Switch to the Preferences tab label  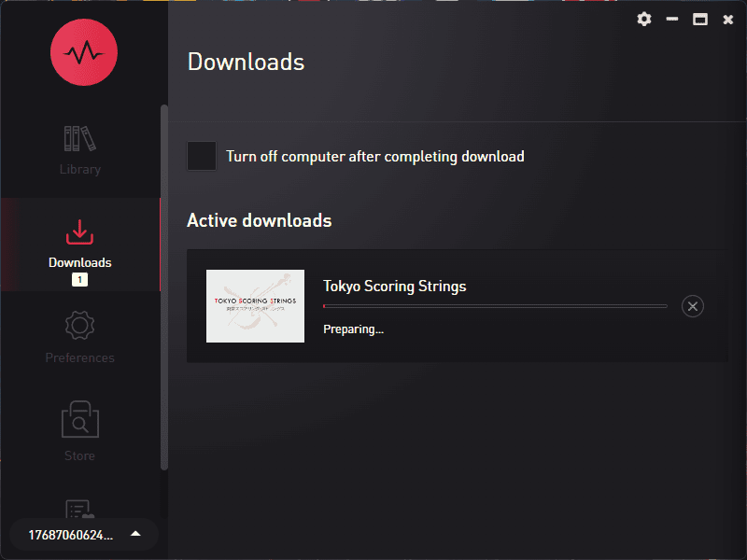(x=79, y=357)
